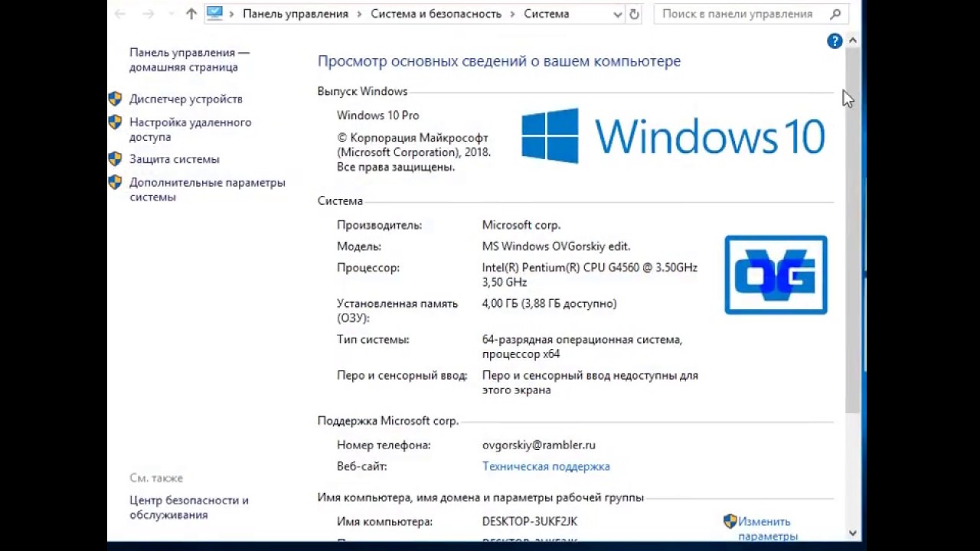This screenshot has width=980, height=551.
Task: Open 'Центр безопасности и обслуживания' link
Action: [x=188, y=507]
